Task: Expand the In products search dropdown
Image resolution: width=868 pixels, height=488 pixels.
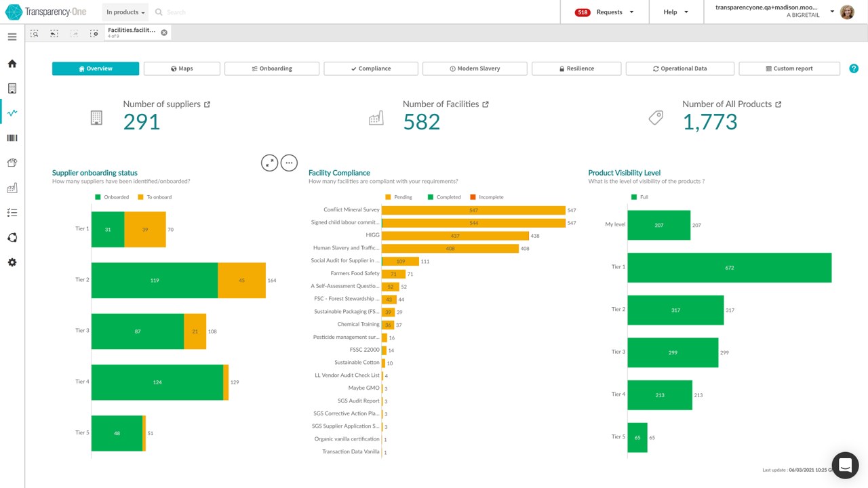Action: tap(125, 12)
